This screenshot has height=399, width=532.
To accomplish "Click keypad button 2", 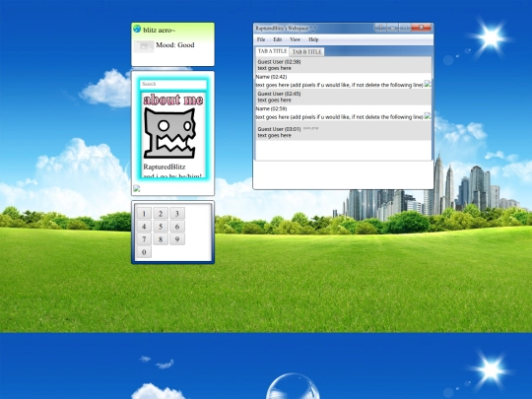I will click(x=161, y=214).
